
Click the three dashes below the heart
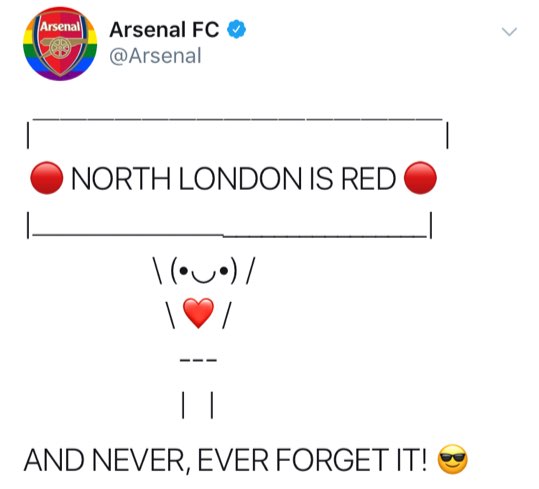point(199,360)
